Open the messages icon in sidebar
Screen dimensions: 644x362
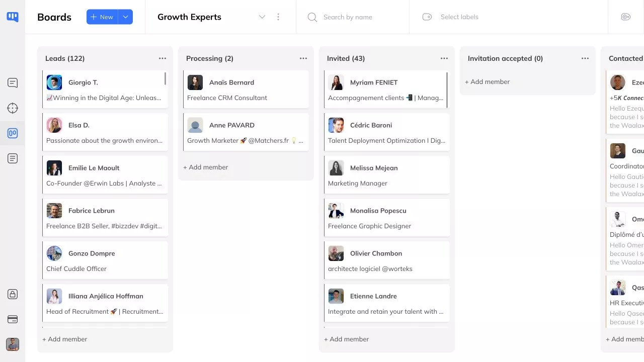[13, 83]
